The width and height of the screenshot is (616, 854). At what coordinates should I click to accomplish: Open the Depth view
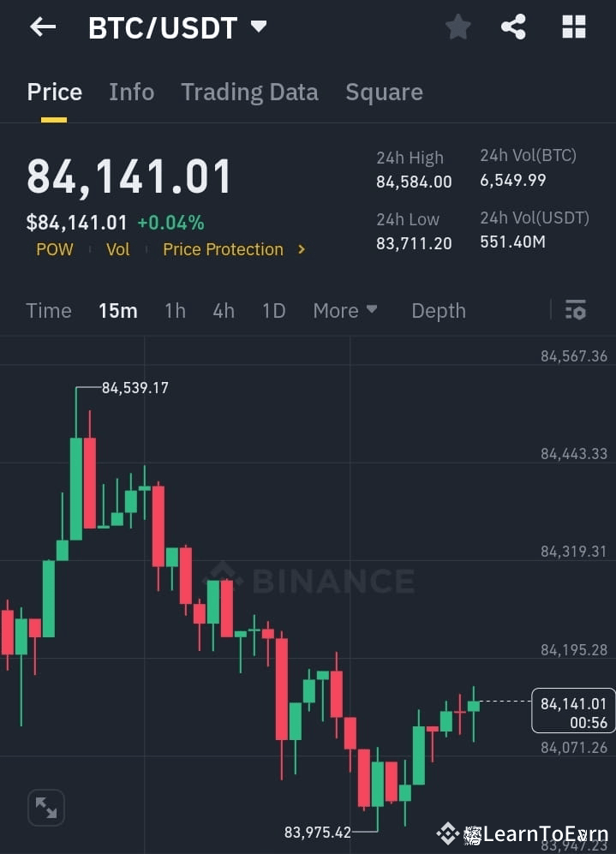pyautogui.click(x=438, y=310)
